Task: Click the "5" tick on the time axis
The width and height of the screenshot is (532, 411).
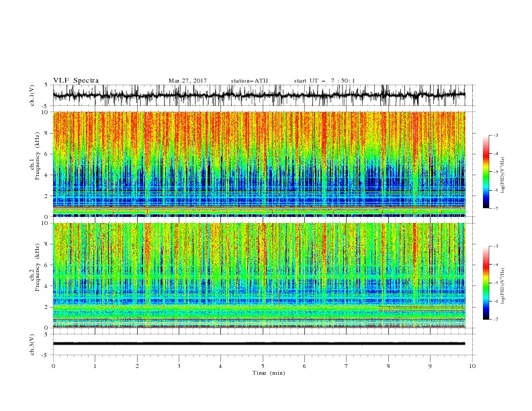Action: coord(263,366)
